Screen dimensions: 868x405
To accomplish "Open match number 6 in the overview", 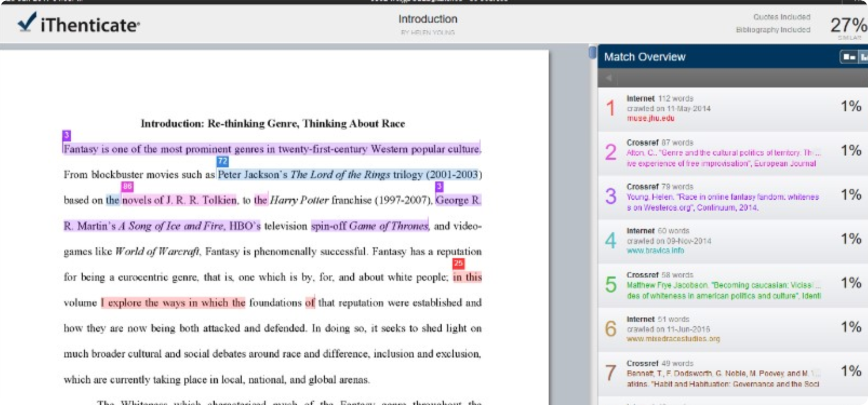I will [733, 329].
